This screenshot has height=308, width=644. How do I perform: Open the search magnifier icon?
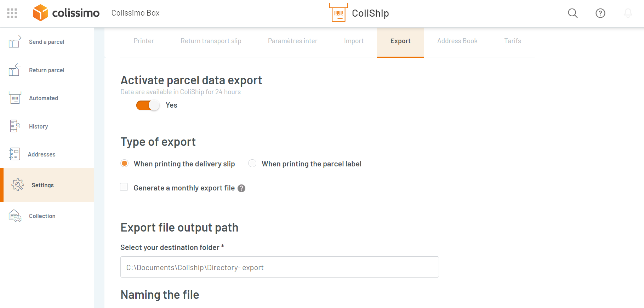click(572, 13)
